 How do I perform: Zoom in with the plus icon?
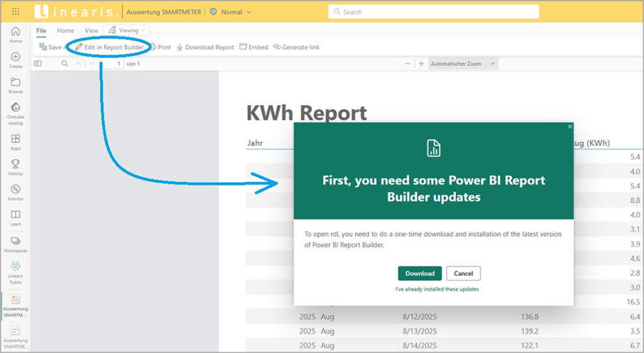click(421, 63)
